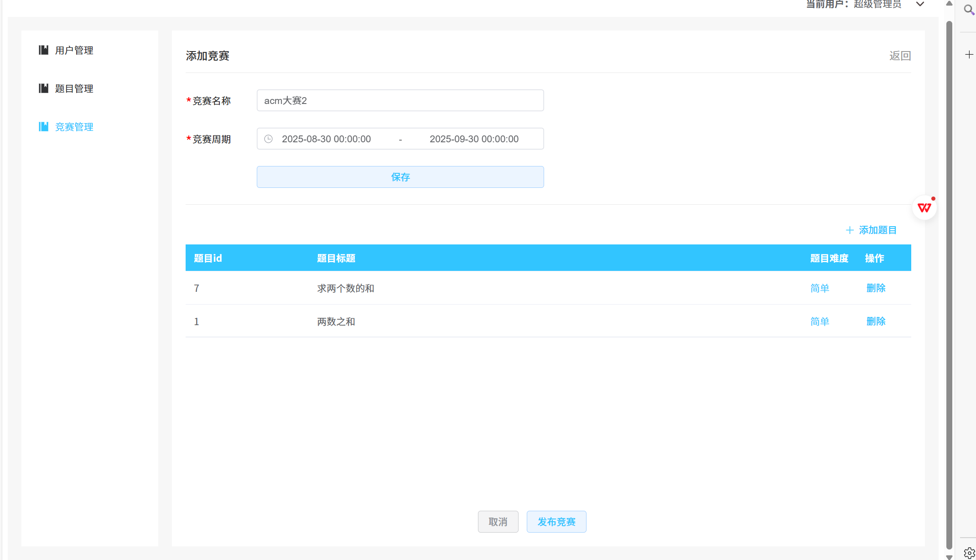
Task: Click the vertical page scrollbar
Action: coord(949,274)
